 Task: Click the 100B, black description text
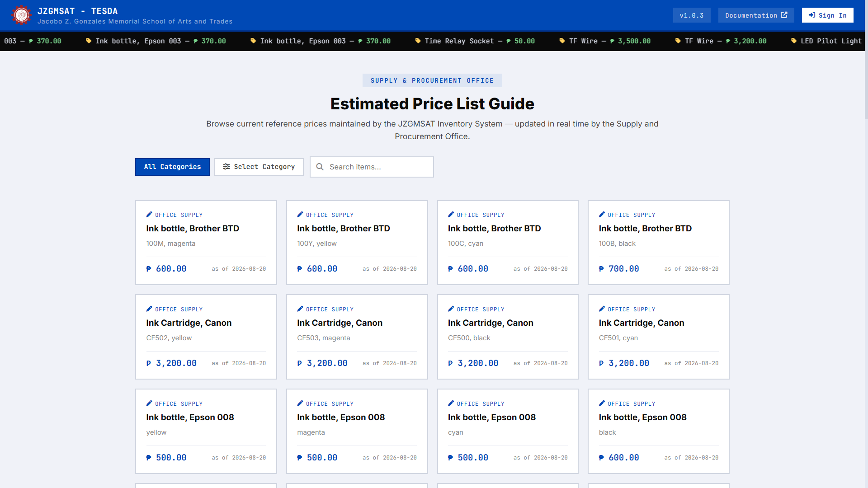click(x=617, y=244)
